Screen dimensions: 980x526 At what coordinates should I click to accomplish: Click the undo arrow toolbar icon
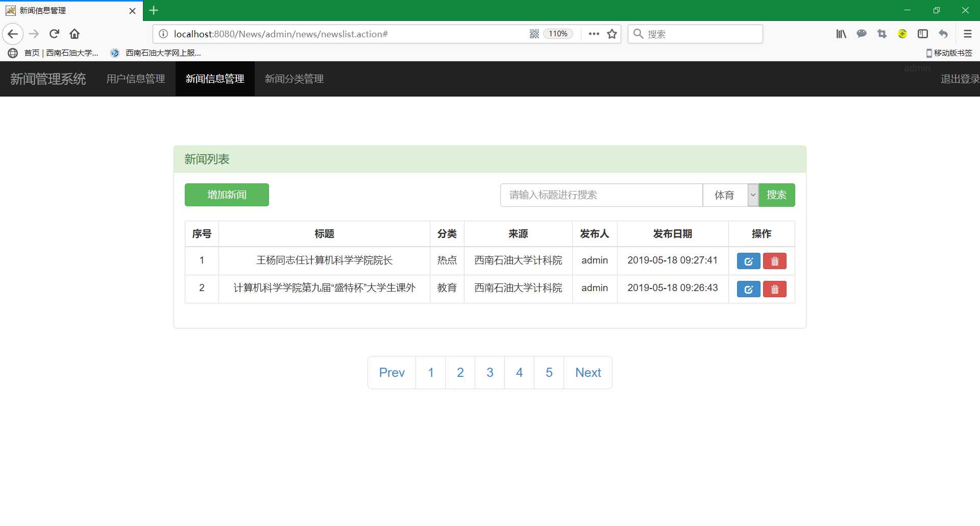943,34
